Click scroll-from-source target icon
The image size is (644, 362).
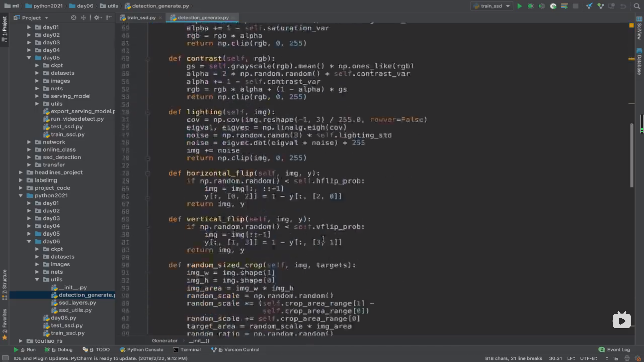(74, 18)
